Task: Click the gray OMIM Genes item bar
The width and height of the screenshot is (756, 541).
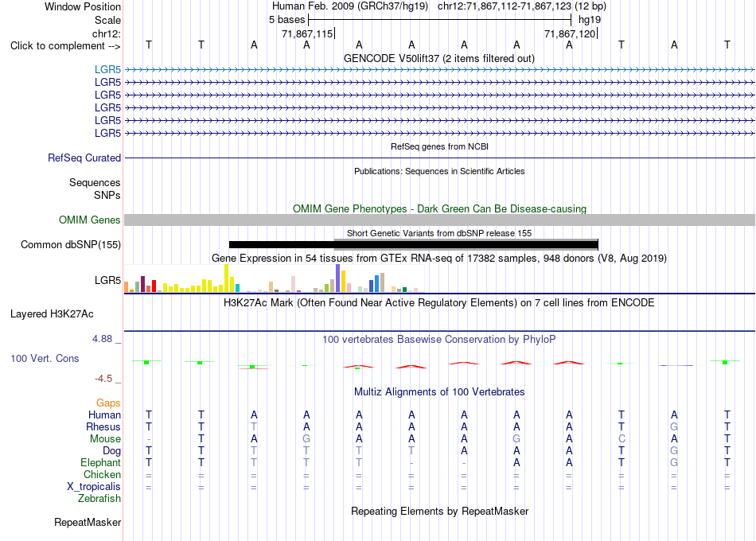Action: click(x=439, y=220)
